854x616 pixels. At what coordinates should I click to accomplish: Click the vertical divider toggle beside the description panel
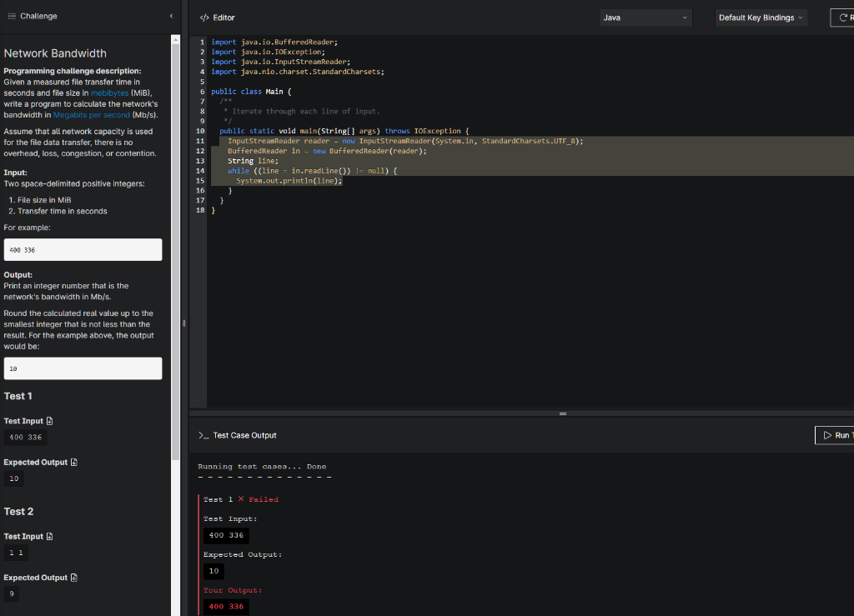[183, 323]
